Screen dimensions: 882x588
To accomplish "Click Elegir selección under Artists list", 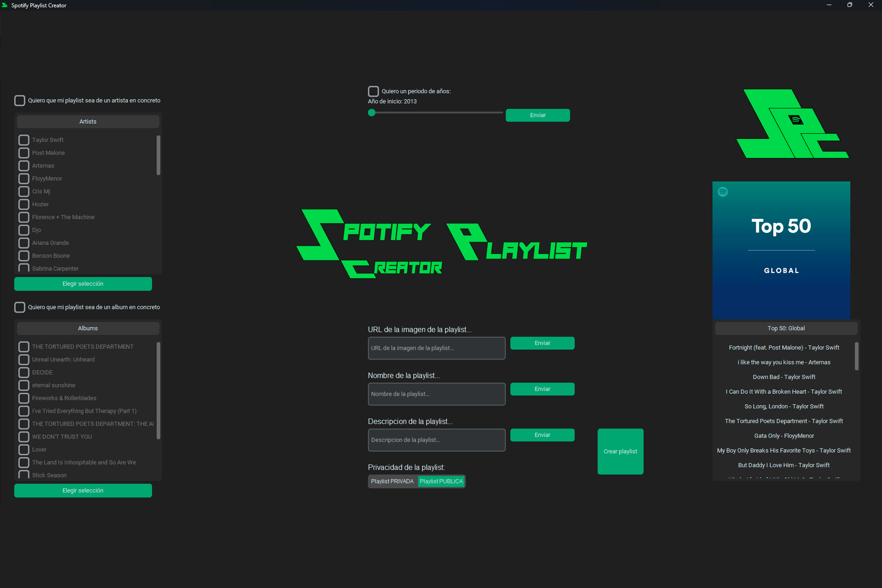I will point(83,284).
